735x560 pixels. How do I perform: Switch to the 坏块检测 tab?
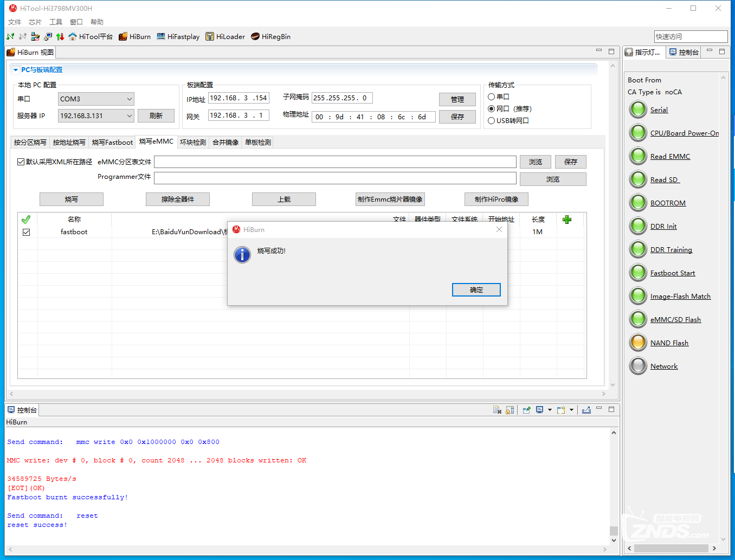(193, 142)
